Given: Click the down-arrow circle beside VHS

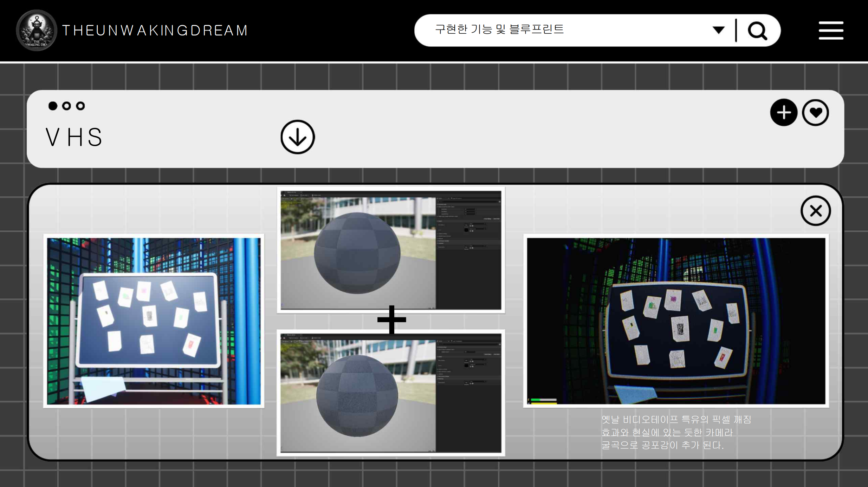Looking at the screenshot, I should [297, 137].
